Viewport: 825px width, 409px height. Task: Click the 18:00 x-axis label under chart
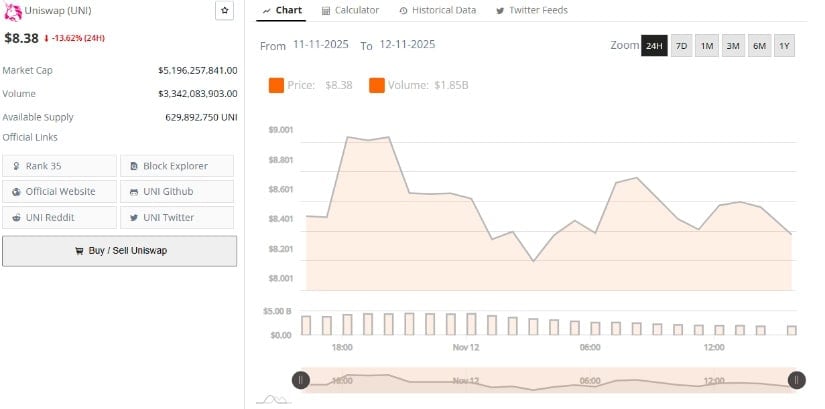342,347
